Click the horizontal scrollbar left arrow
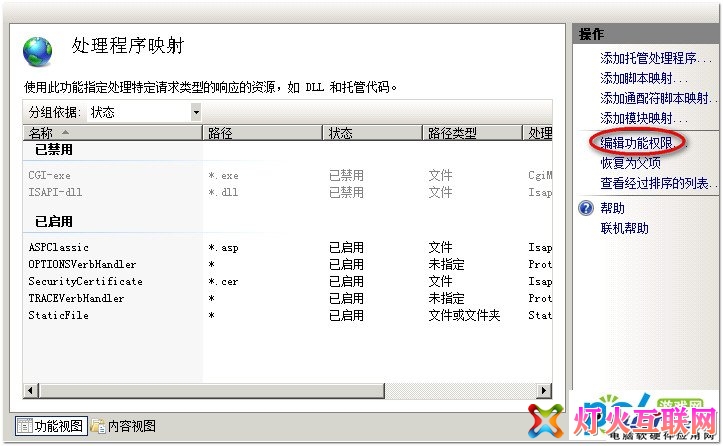 point(30,391)
